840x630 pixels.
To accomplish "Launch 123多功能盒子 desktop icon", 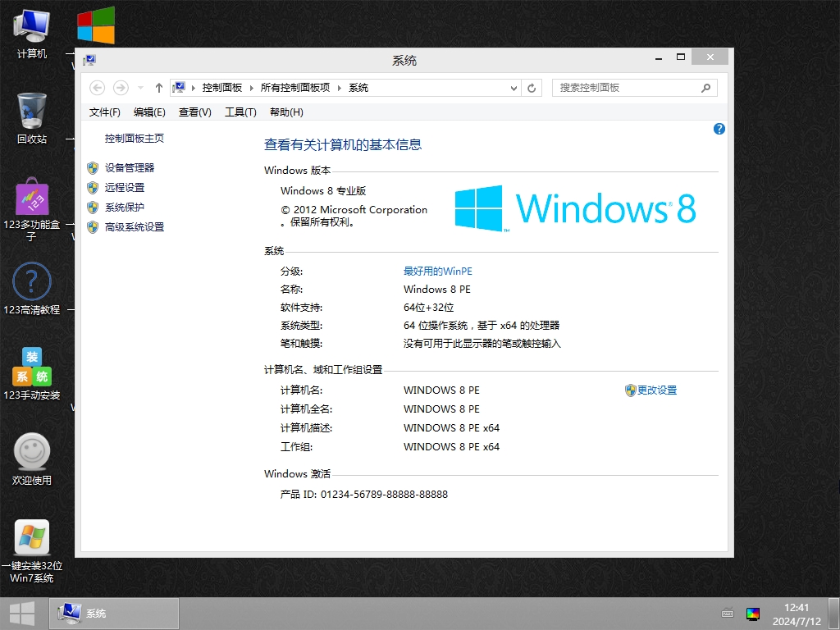I will [x=32, y=208].
